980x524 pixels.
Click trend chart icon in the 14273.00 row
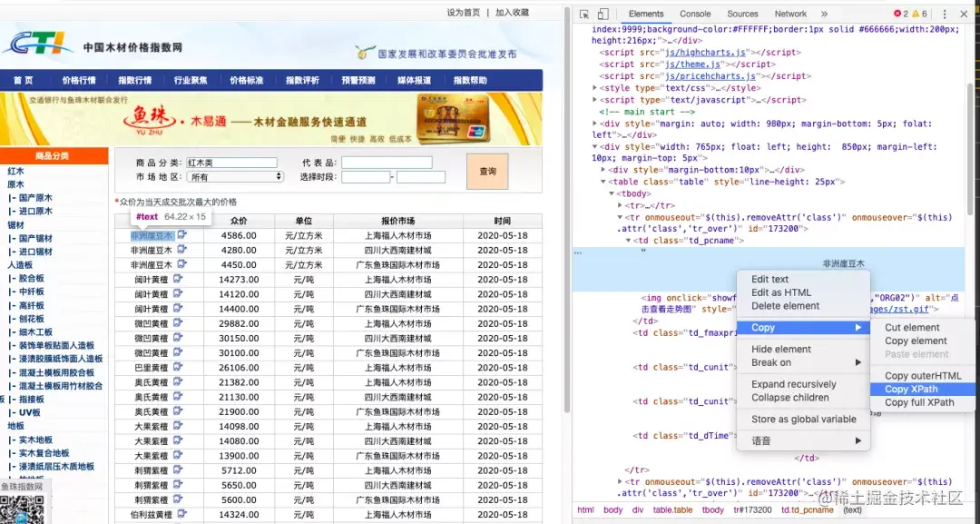click(x=178, y=279)
